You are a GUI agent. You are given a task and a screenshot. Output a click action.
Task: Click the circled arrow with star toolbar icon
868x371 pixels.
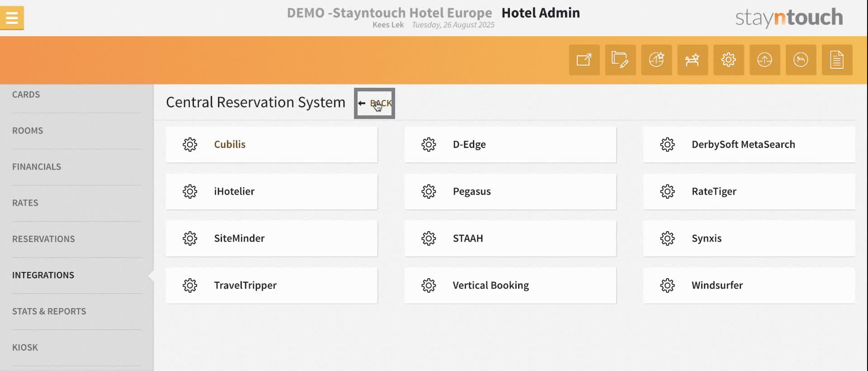point(656,60)
